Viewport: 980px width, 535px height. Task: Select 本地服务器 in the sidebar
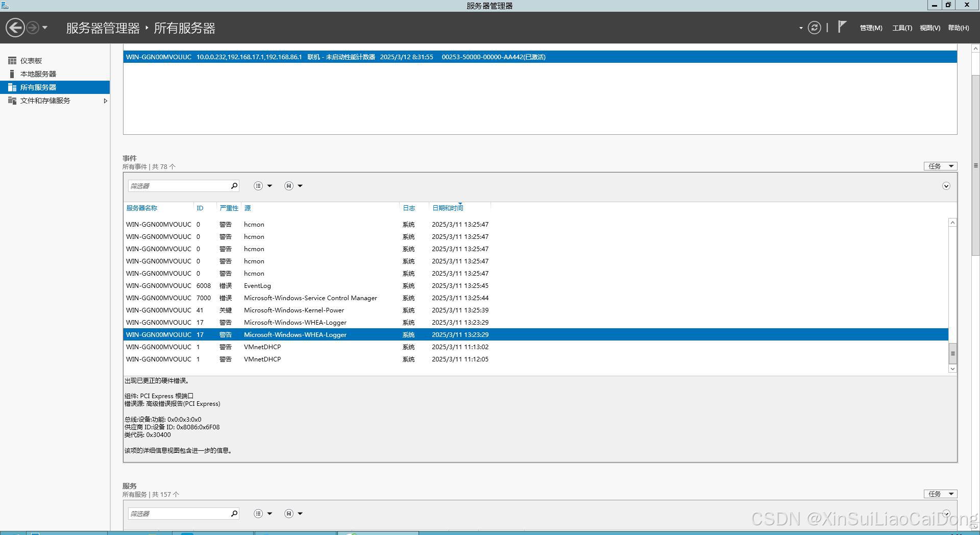[x=55, y=74]
